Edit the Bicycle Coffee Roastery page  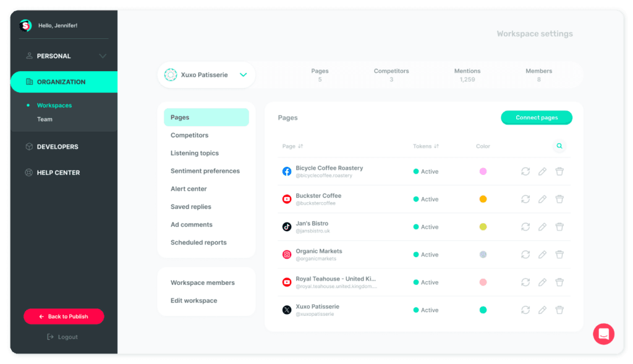click(542, 172)
